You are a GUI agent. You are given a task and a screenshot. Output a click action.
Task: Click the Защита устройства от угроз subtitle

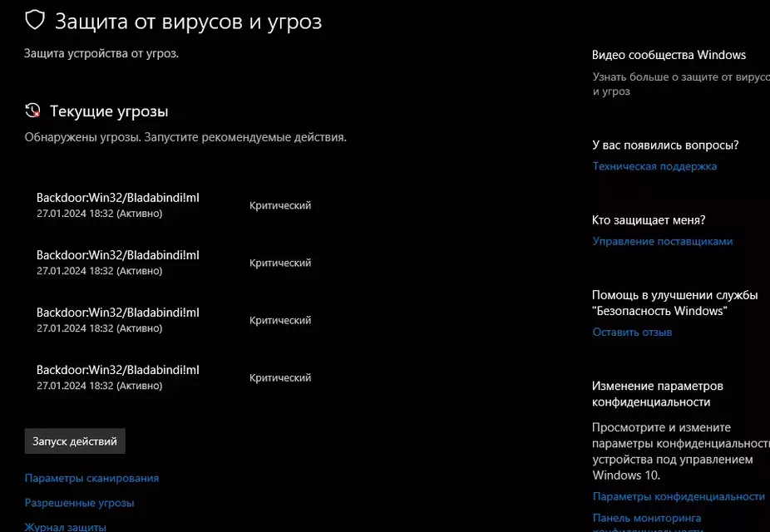click(101, 53)
